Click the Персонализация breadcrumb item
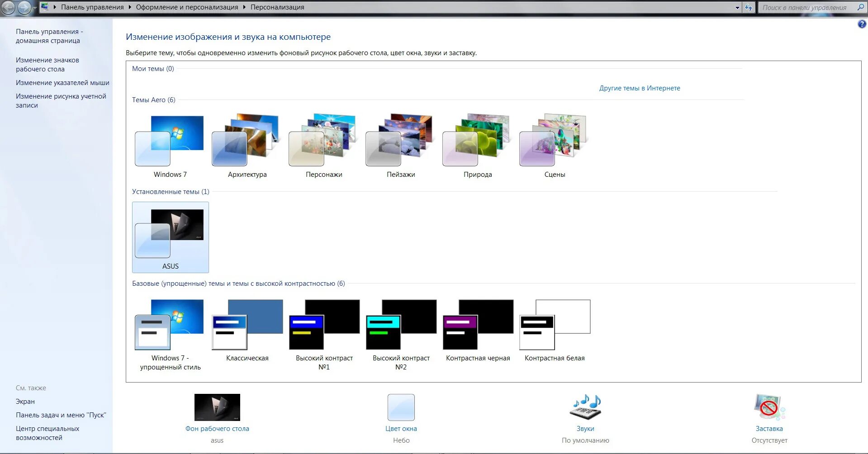The image size is (868, 454). point(277,7)
